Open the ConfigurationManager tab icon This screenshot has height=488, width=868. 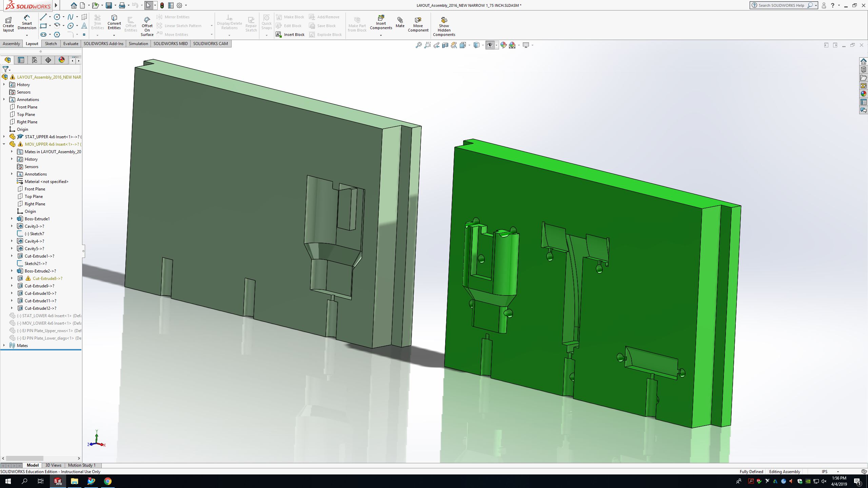[x=35, y=60]
